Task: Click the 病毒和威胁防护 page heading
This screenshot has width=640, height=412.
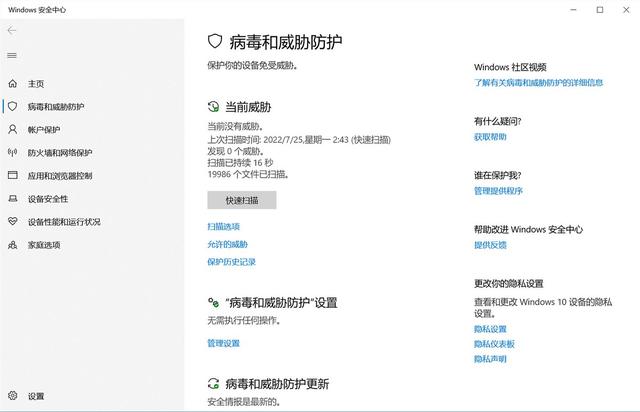Action: 286,42
